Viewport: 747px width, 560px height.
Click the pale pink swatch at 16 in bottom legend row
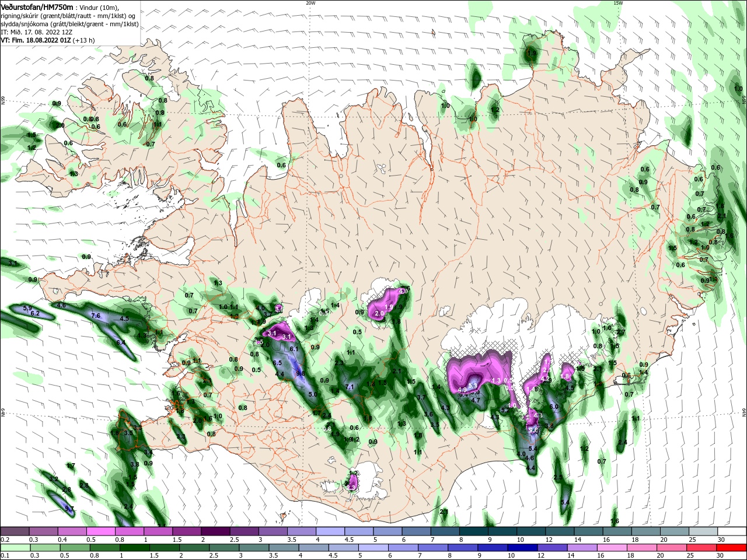coord(613,547)
